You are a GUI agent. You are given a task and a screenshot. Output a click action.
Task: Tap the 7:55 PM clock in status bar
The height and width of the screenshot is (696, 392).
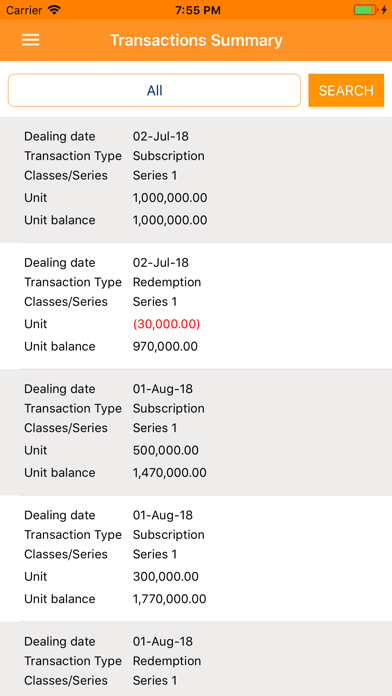click(198, 10)
